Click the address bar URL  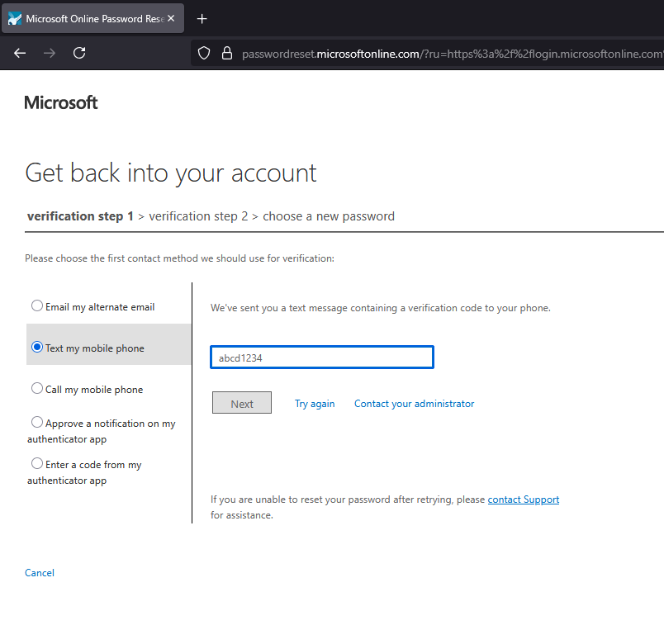click(x=452, y=54)
